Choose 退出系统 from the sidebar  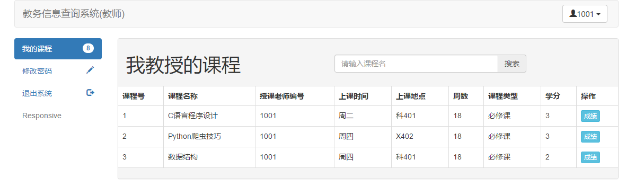(x=58, y=93)
